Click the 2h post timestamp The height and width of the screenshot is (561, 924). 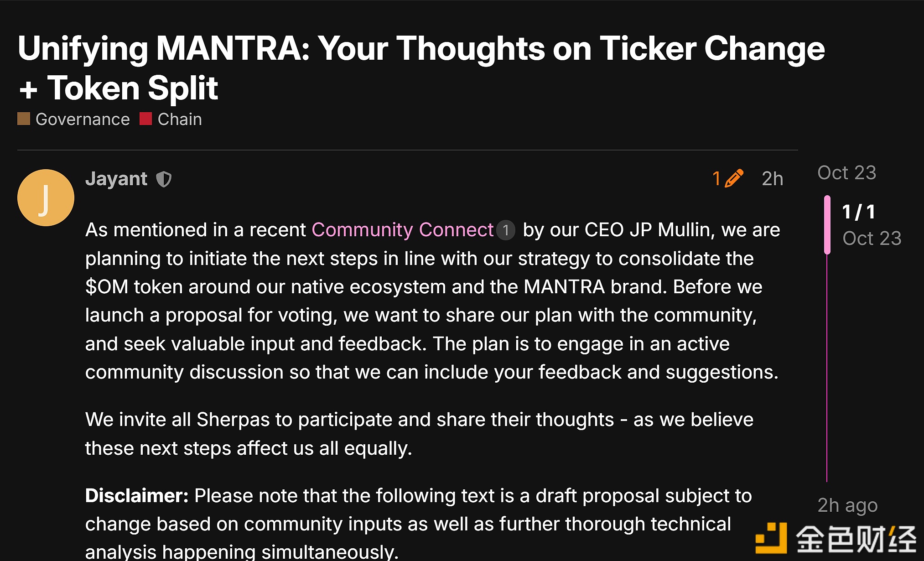click(772, 179)
